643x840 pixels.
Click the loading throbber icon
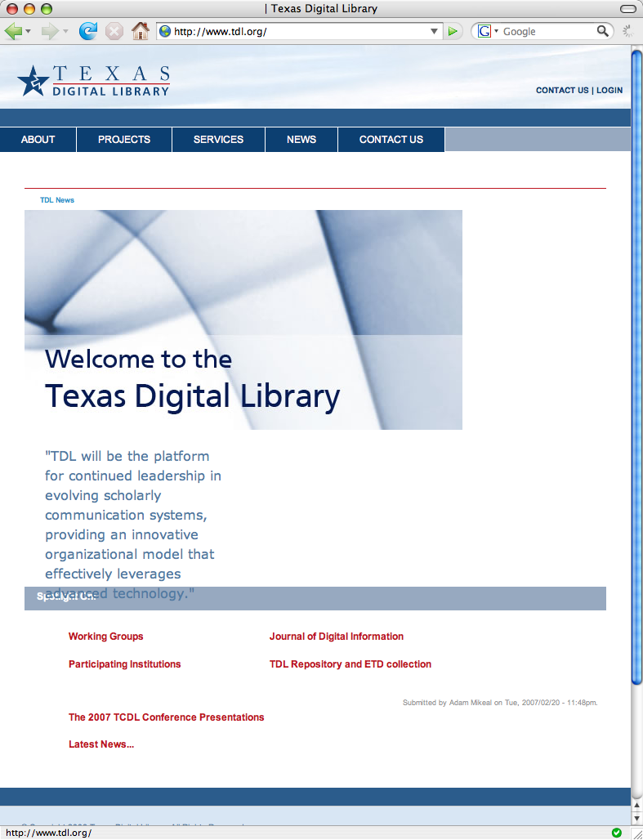[627, 31]
